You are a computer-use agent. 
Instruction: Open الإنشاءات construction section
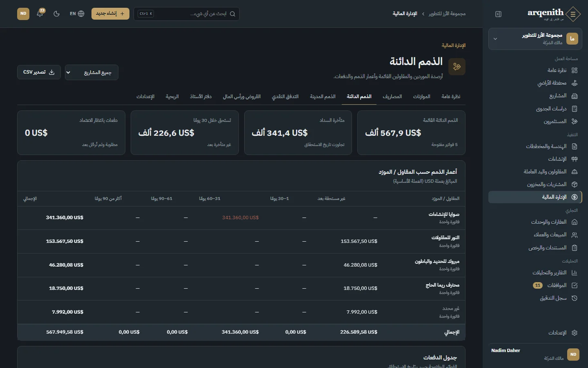tap(535, 159)
